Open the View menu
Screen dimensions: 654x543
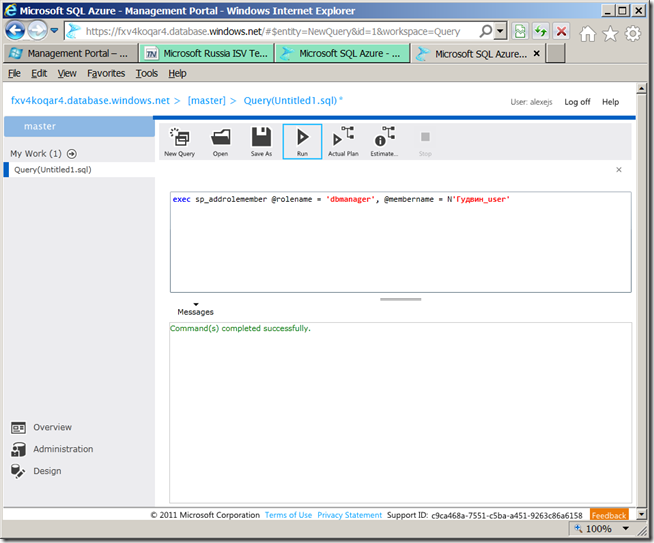(x=67, y=73)
